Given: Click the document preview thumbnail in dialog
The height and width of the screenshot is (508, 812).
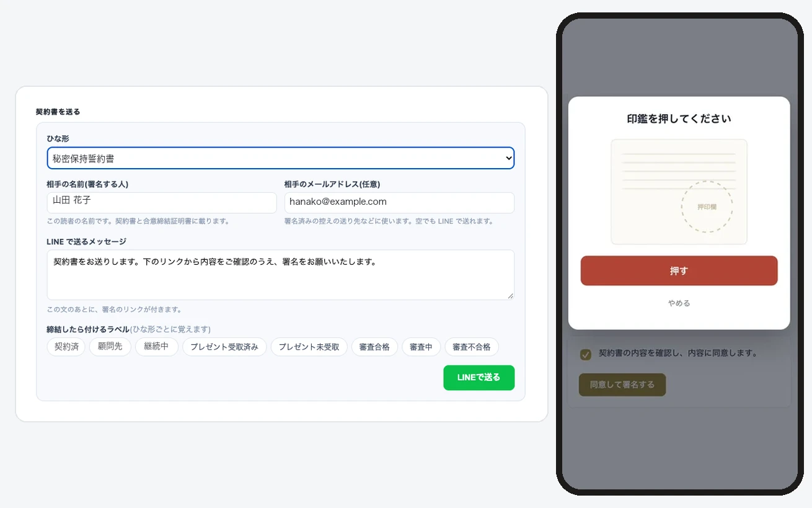Looking at the screenshot, I should click(679, 192).
